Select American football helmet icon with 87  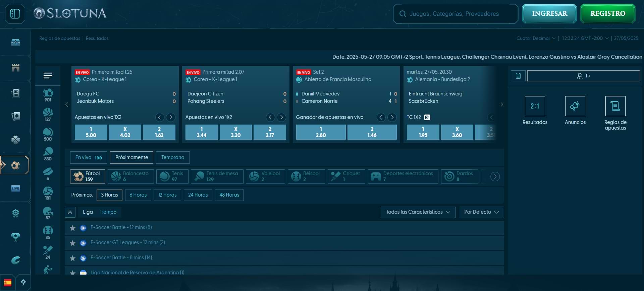48,213
